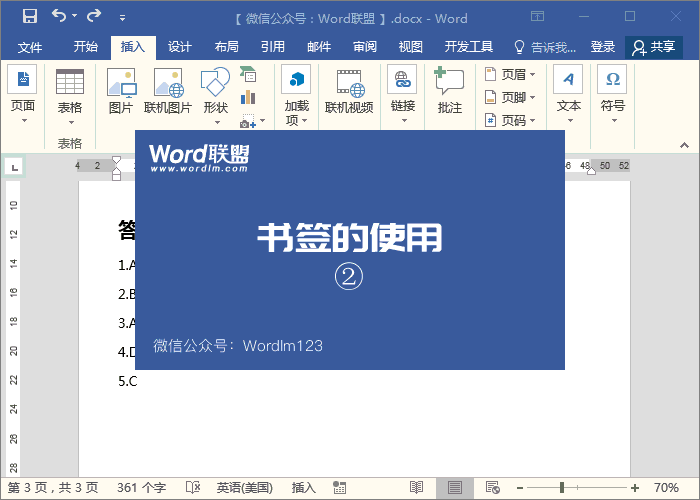Open Customize Quick Access Toolbar menu
The height and width of the screenshot is (500, 700).
(x=122, y=18)
